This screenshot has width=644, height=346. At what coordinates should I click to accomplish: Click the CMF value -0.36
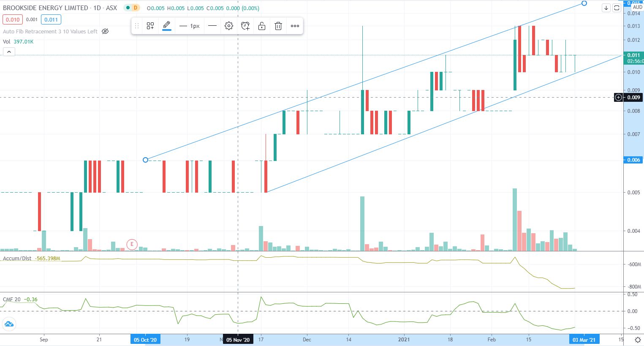[30, 299]
